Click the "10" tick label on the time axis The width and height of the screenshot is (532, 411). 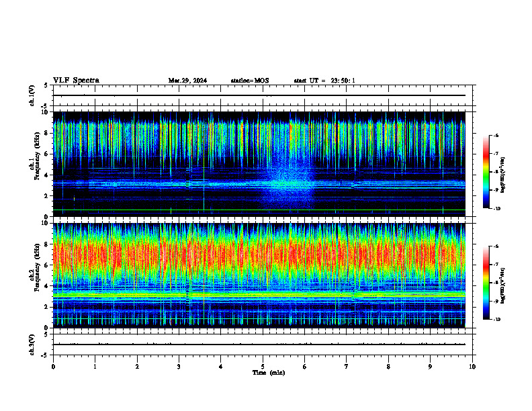(472, 367)
